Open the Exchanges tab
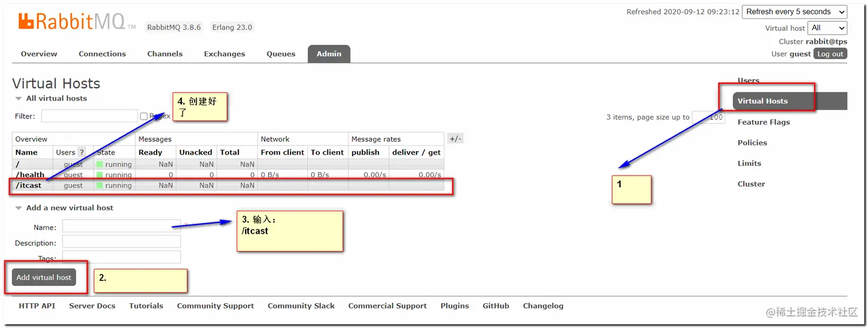This screenshot has height=328, width=868. pyautogui.click(x=224, y=54)
